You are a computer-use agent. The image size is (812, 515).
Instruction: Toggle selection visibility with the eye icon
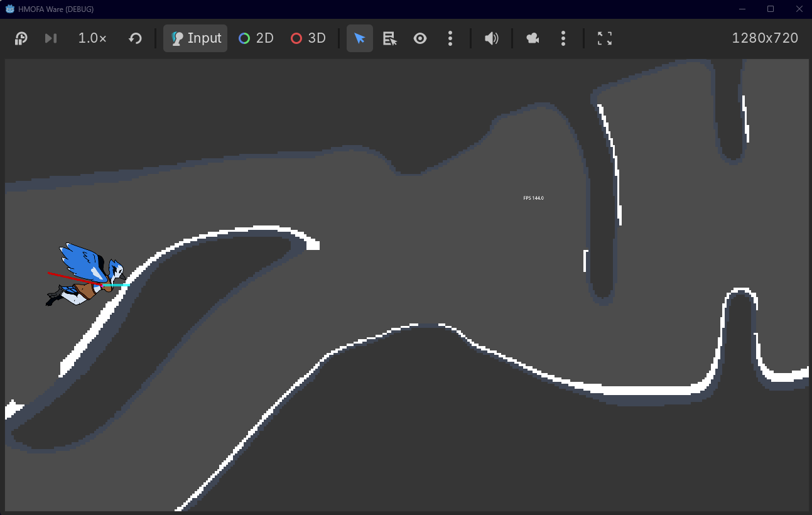(420, 38)
